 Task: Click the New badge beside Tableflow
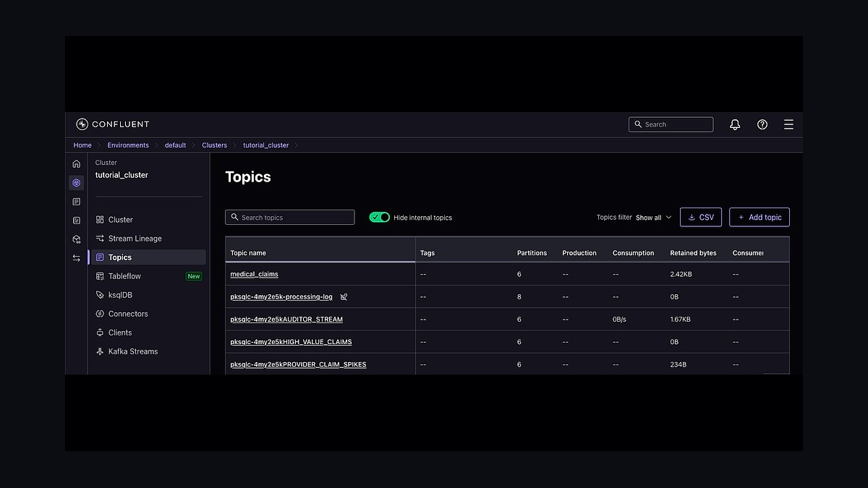194,276
